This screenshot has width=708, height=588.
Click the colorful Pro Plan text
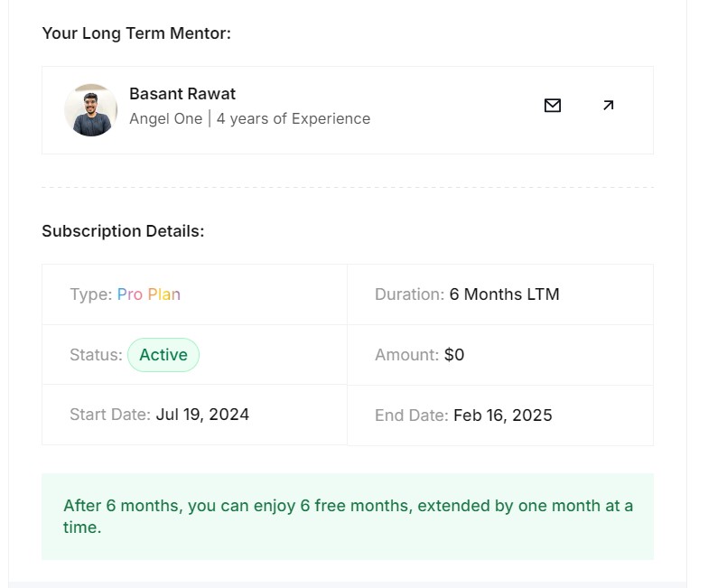coord(149,294)
